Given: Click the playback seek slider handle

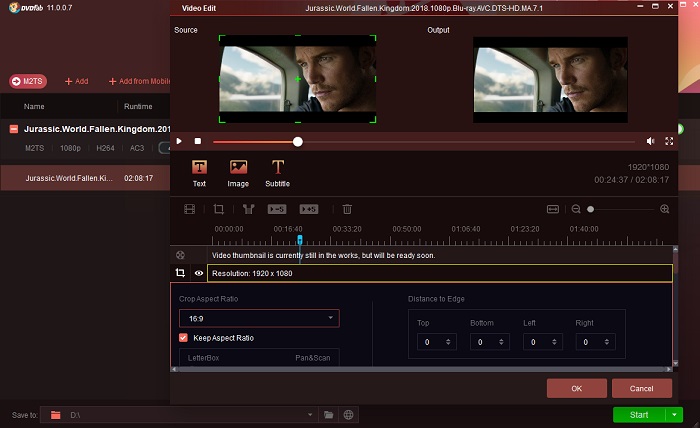Looking at the screenshot, I should pos(298,142).
